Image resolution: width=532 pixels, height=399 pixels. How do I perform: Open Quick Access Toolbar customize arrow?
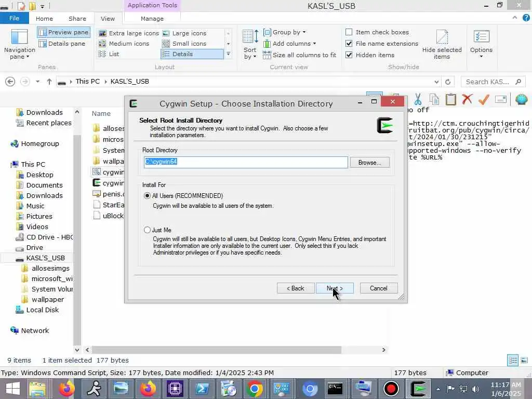(43, 6)
